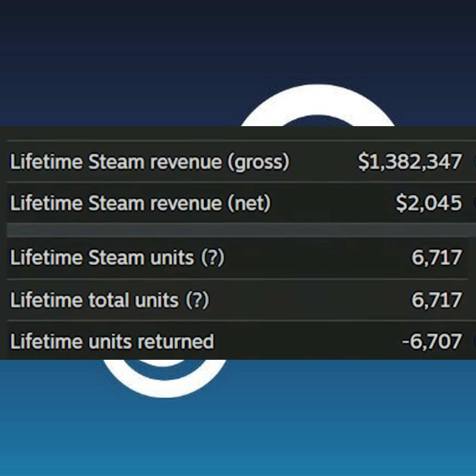Click the dark navy background above the stats panel
The image size is (476, 476).
pos(119,59)
